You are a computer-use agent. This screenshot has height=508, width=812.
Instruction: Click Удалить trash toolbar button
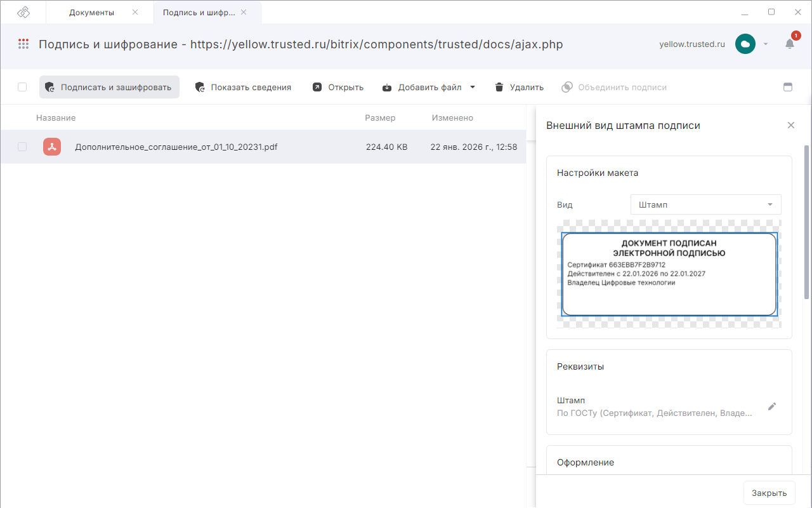pyautogui.click(x=518, y=87)
